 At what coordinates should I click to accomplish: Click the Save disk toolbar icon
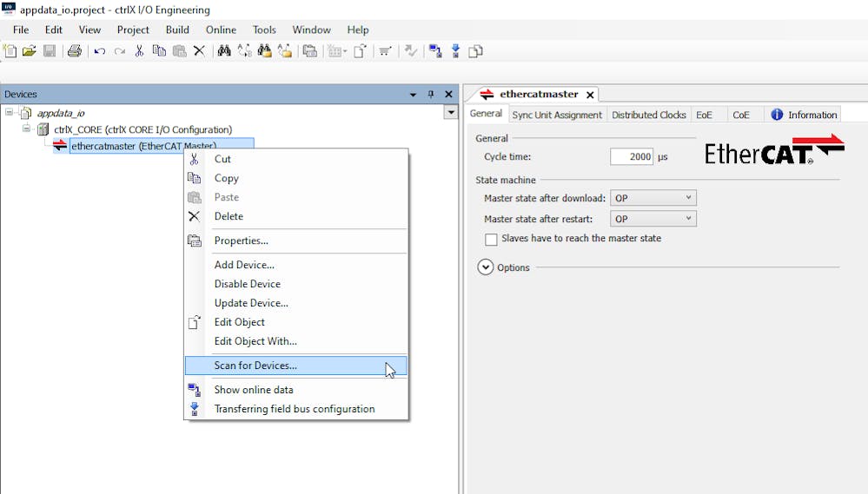point(50,51)
